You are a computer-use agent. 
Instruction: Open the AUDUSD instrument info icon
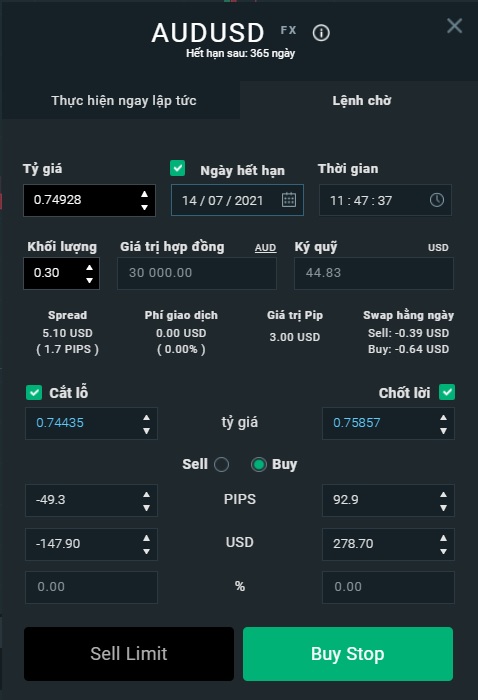321,33
